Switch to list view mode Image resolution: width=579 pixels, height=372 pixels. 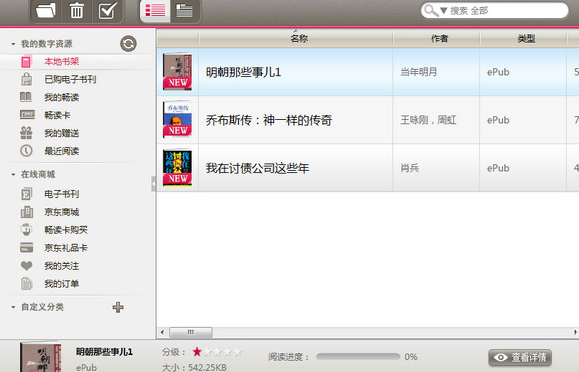tap(155, 11)
